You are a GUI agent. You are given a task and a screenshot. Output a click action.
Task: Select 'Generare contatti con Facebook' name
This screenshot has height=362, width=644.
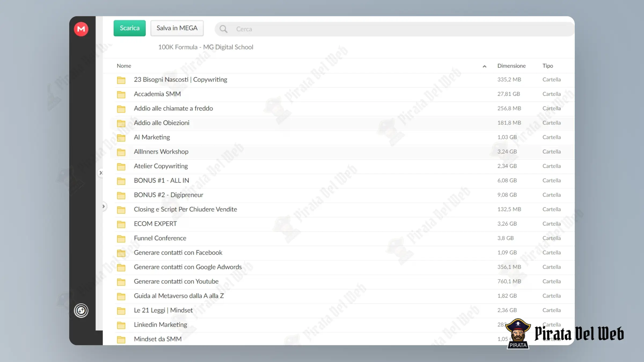coord(178,253)
